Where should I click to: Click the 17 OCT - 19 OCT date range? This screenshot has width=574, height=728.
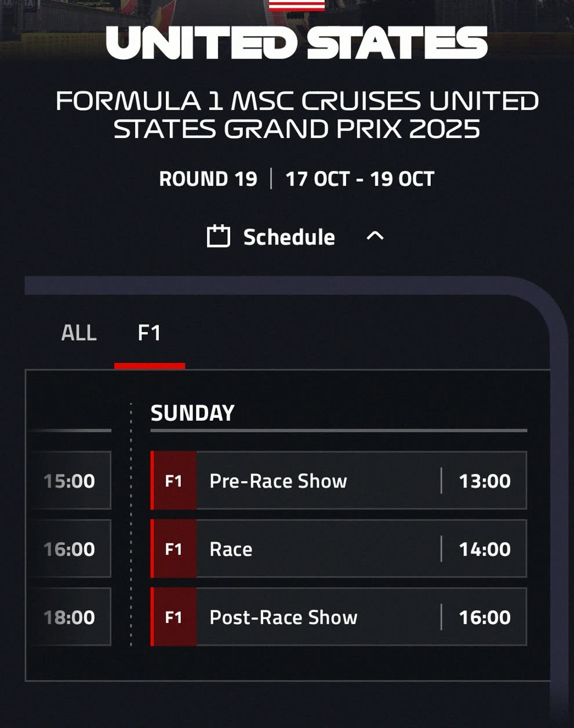(x=359, y=179)
